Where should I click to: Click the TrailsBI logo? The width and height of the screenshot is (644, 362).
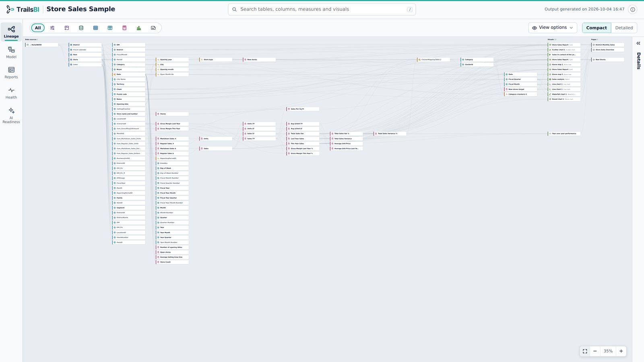22,9
